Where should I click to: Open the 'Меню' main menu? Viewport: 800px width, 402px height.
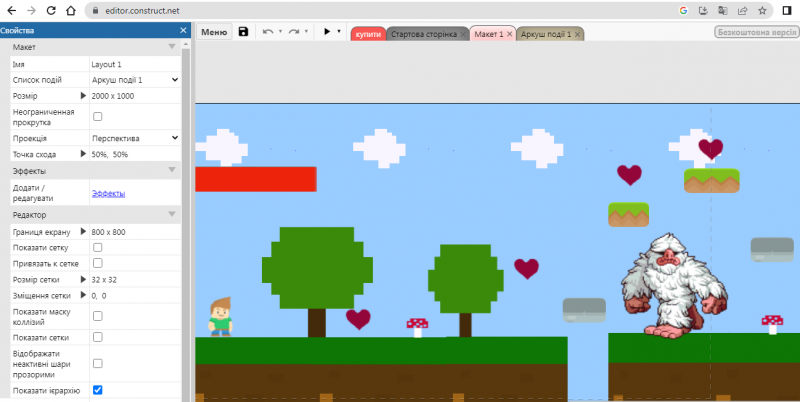[214, 32]
